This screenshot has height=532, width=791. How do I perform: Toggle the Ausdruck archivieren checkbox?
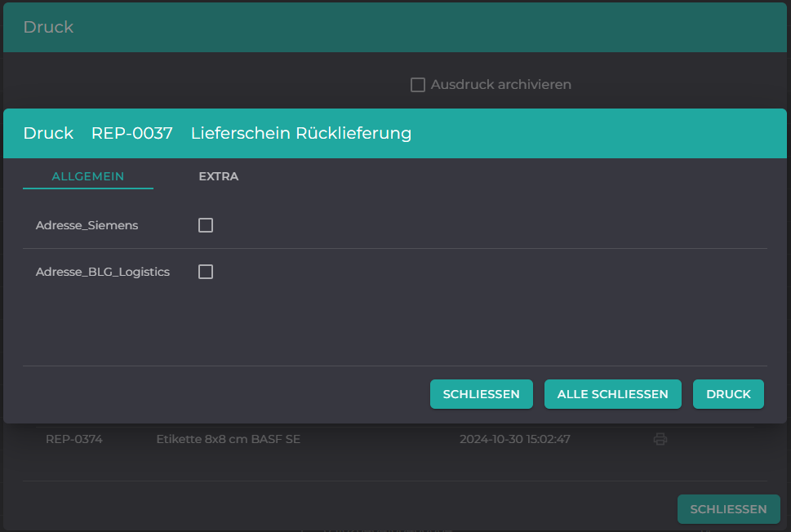(418, 85)
